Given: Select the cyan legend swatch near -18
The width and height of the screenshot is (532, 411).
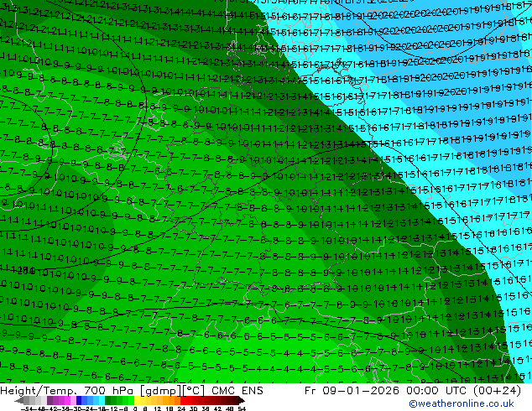Looking at the screenshot, I should point(102,400).
